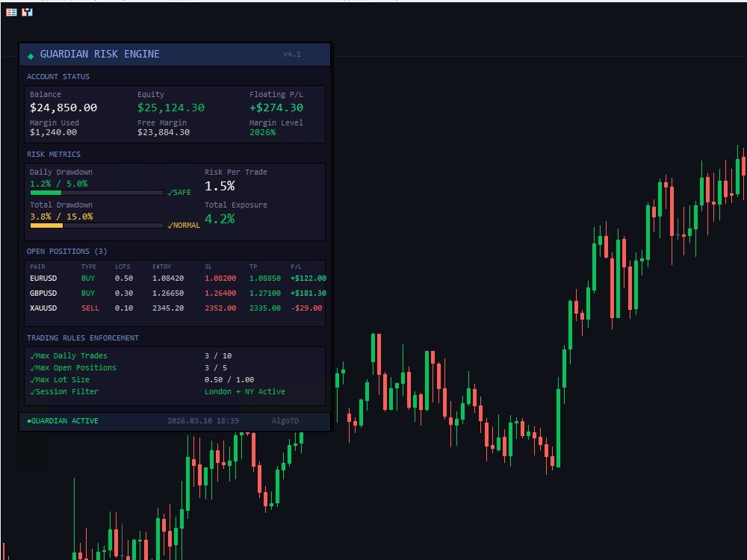747x560 pixels.
Task: Click the Daily Drawdown value 1.2% / 5.0%
Action: click(58, 184)
